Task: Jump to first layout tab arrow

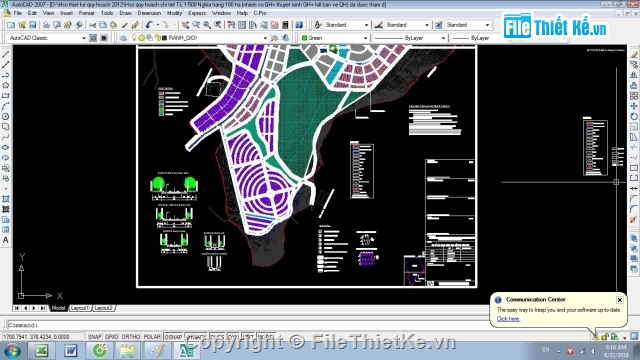Action: click(17, 308)
